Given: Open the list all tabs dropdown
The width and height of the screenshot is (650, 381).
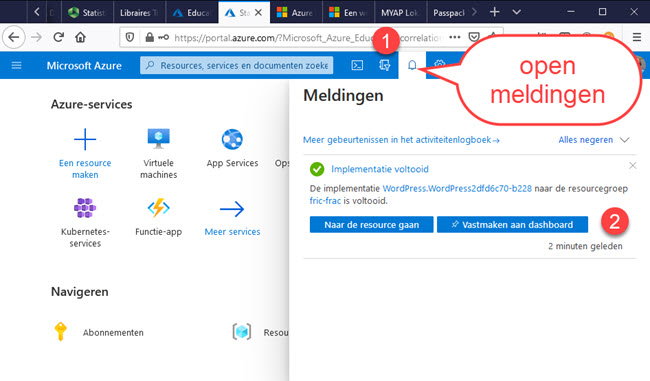Looking at the screenshot, I should pos(517,12).
